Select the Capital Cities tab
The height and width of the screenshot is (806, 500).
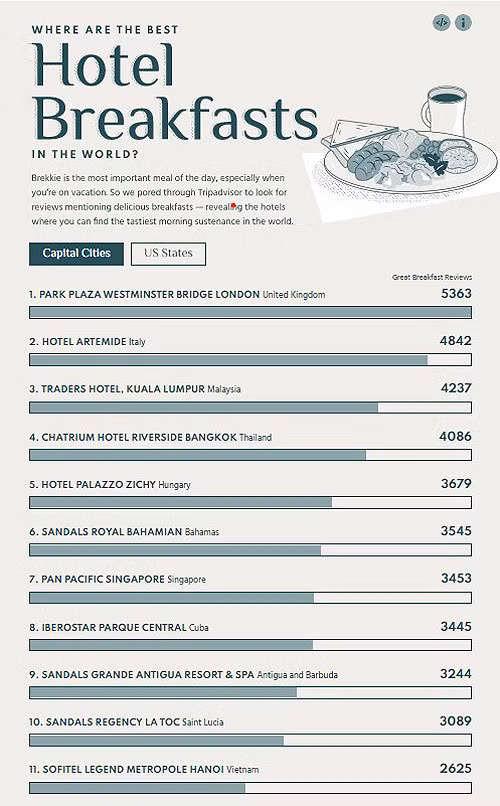(x=76, y=253)
